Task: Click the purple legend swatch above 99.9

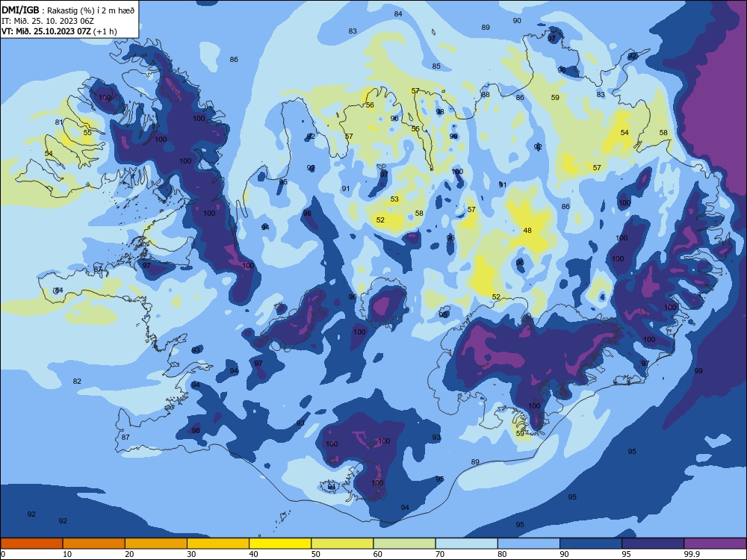Action: pyautogui.click(x=715, y=544)
